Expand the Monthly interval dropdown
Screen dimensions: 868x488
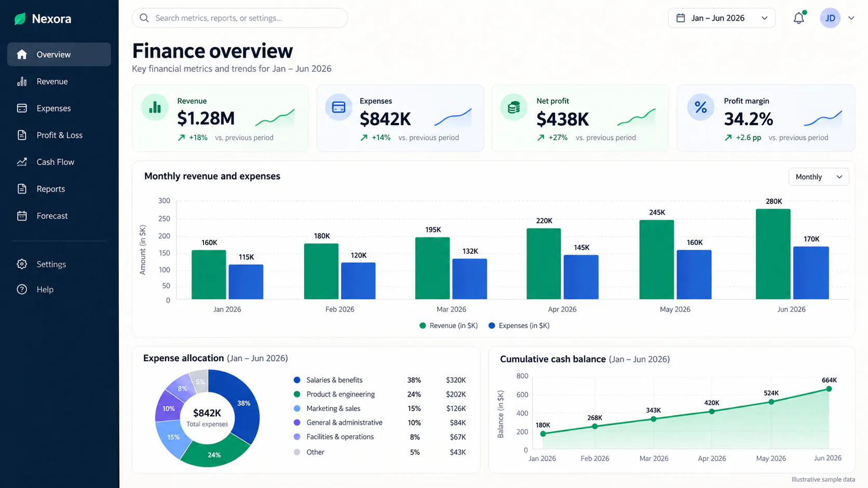click(x=819, y=177)
